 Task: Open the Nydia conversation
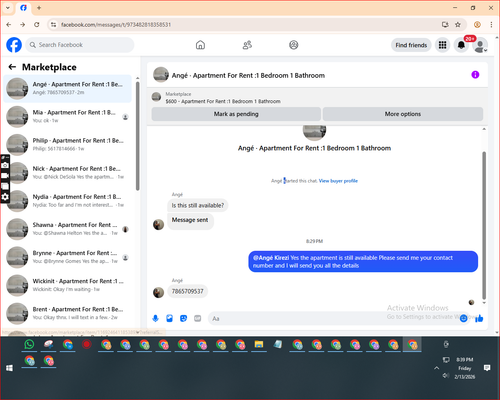point(67,201)
